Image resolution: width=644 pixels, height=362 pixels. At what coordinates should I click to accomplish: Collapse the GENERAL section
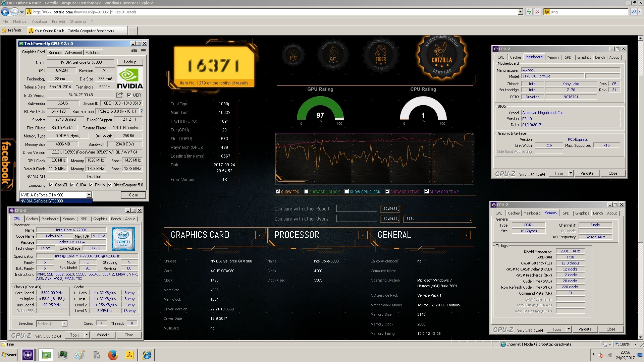pos(466,235)
